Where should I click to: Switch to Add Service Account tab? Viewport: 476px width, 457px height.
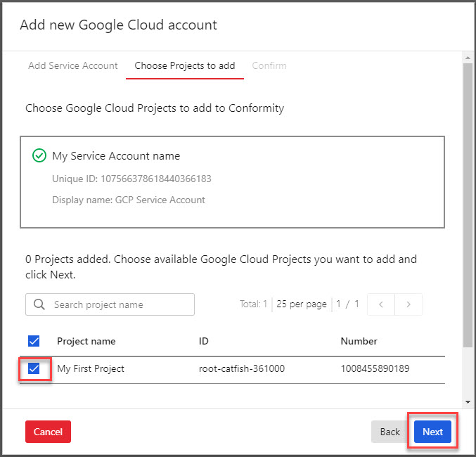pos(73,65)
